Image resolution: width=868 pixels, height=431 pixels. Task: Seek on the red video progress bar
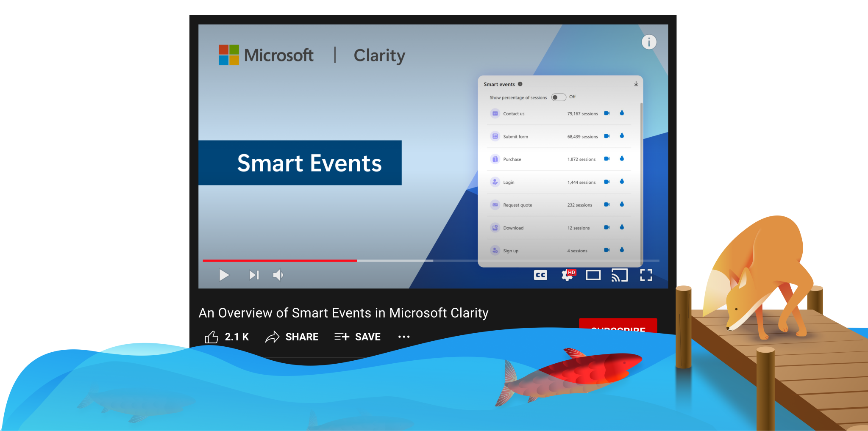280,261
